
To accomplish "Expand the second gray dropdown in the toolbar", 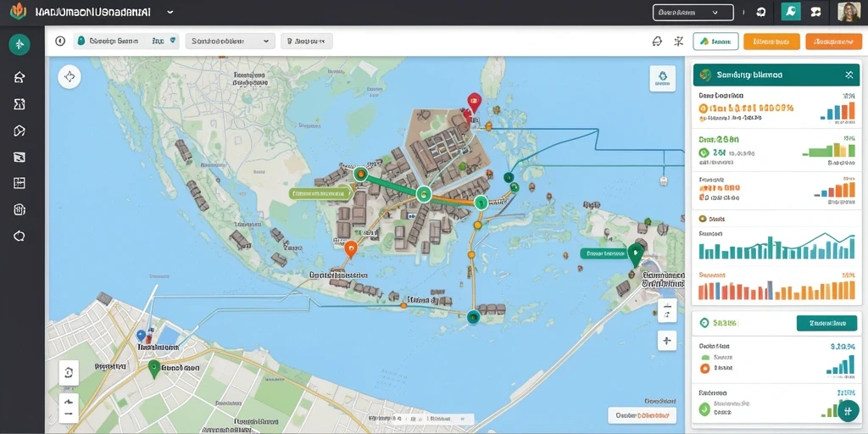I will [231, 41].
